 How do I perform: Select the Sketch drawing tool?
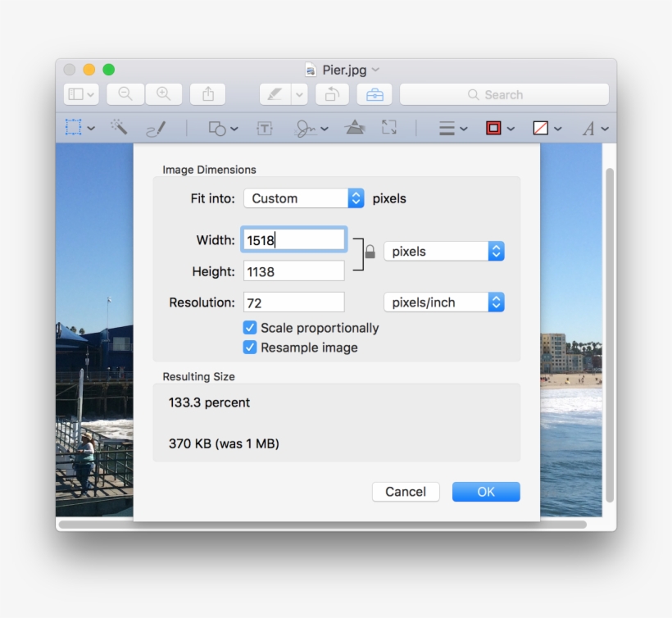(x=157, y=128)
